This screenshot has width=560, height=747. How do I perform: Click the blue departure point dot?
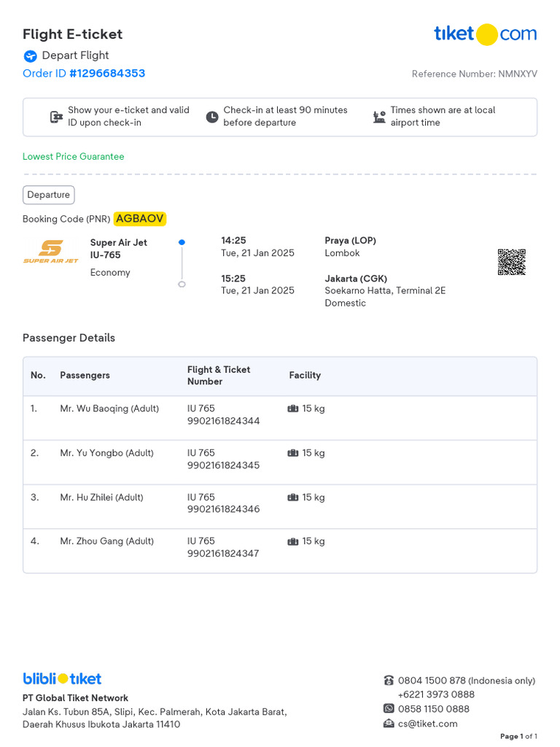(x=182, y=242)
